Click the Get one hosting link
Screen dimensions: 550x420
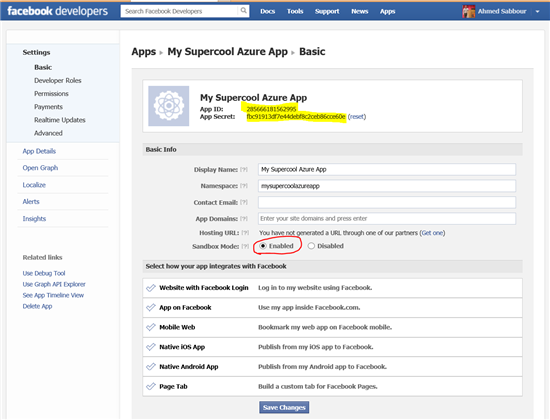coord(432,233)
